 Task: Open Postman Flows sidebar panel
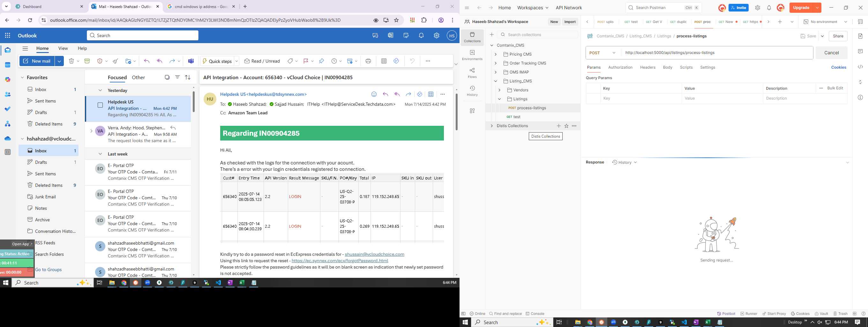[472, 73]
